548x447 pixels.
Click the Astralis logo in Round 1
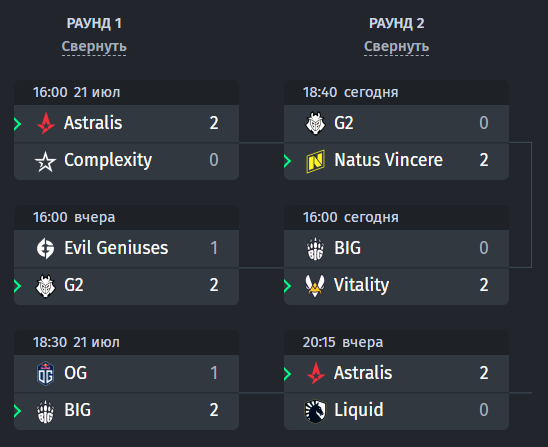tap(46, 123)
